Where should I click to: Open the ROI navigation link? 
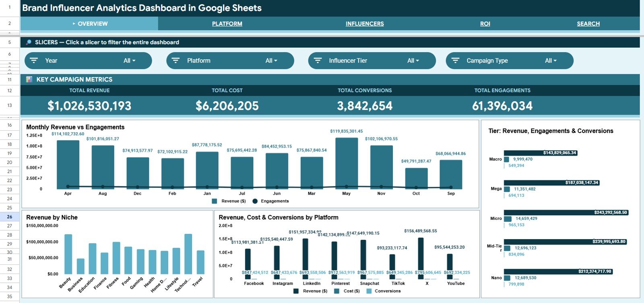pyautogui.click(x=485, y=24)
